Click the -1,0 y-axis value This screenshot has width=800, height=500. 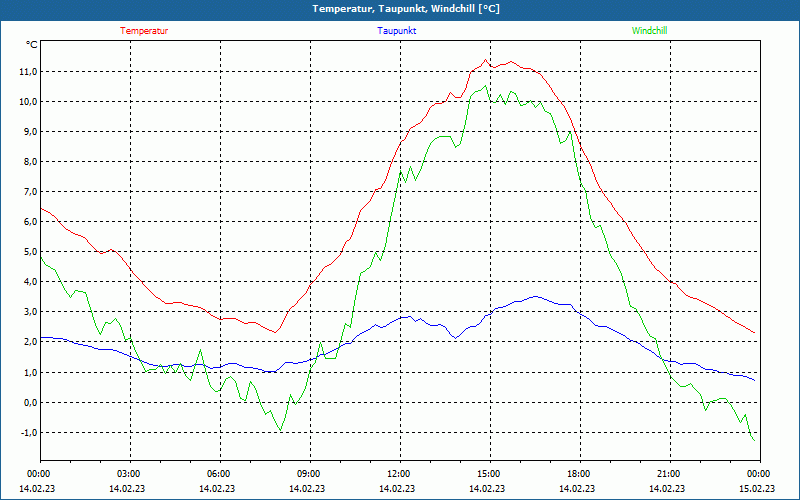click(29, 433)
